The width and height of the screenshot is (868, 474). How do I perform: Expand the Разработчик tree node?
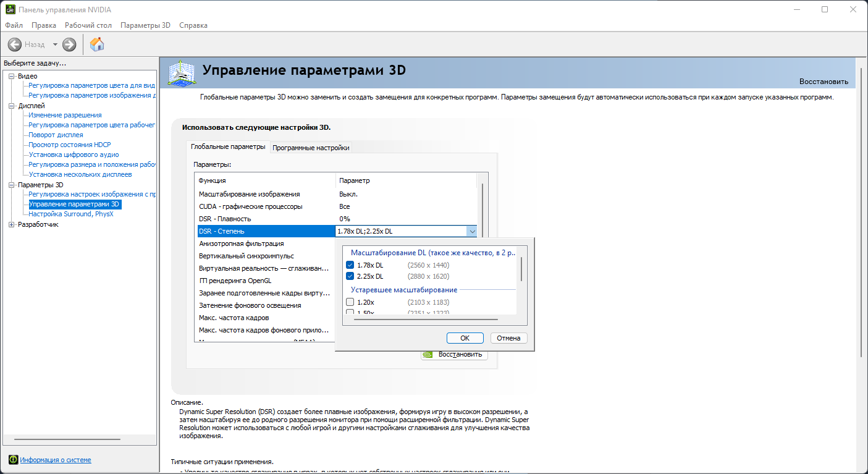click(12, 224)
